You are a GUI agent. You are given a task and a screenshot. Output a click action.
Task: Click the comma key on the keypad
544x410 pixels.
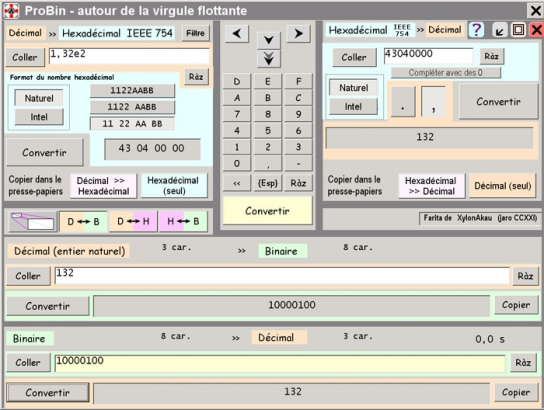[x=268, y=163]
